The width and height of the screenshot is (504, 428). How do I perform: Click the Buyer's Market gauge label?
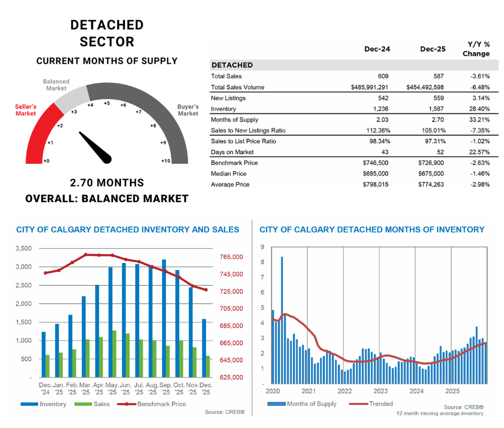[x=188, y=110]
